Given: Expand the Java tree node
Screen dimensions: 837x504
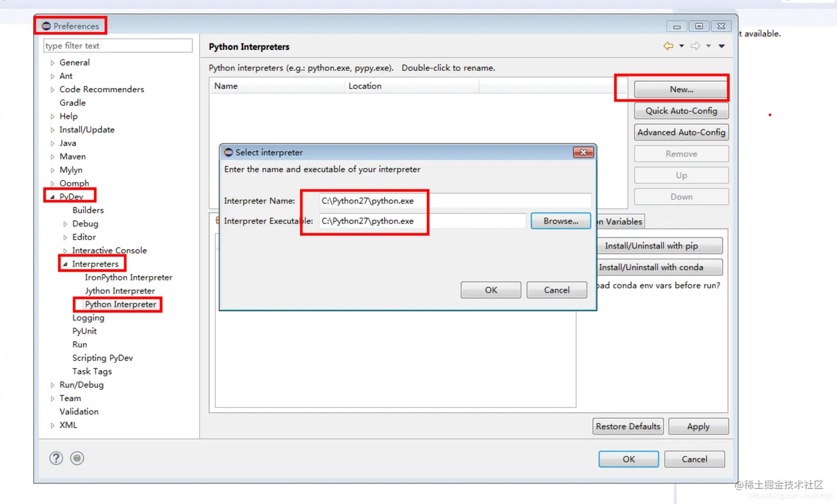Looking at the screenshot, I should [53, 143].
